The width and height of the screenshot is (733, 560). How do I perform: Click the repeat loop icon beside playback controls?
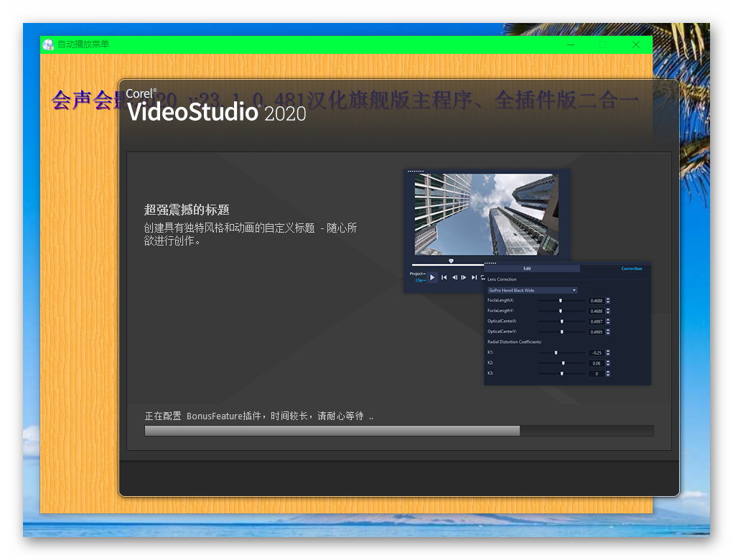pos(483,277)
